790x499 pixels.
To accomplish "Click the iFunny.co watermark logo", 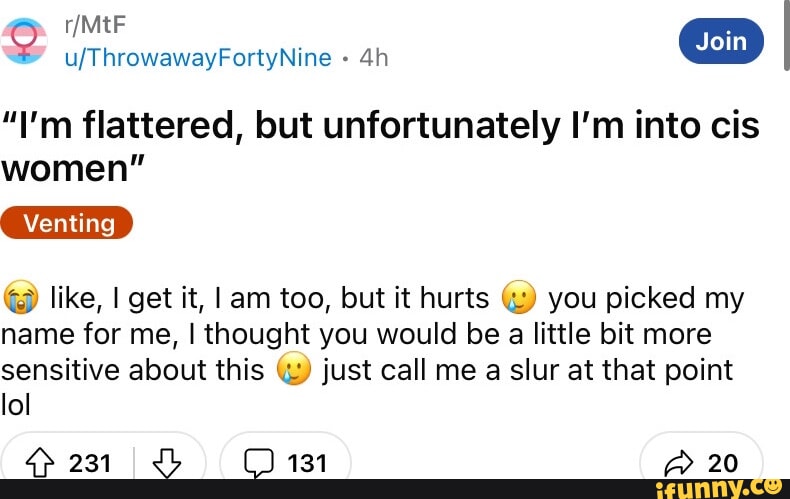I will [713, 489].
